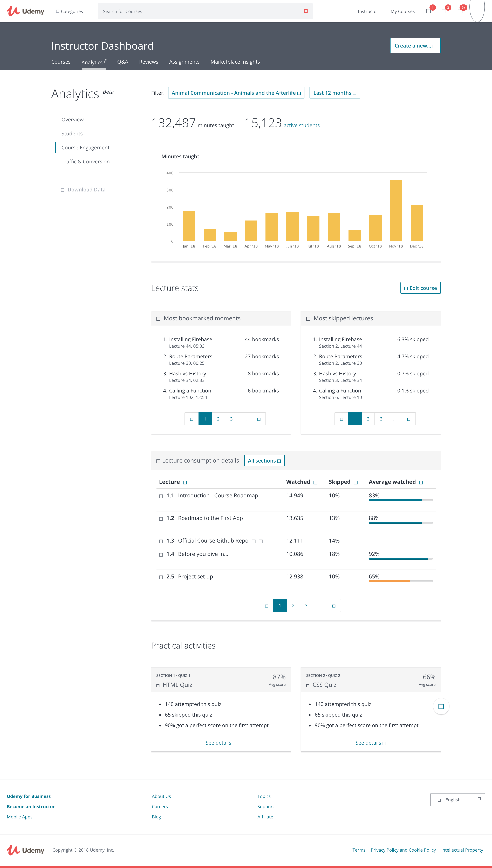This screenshot has height=868, width=492.
Task: Click the HTML Quiz icon
Action: pyautogui.click(x=158, y=685)
